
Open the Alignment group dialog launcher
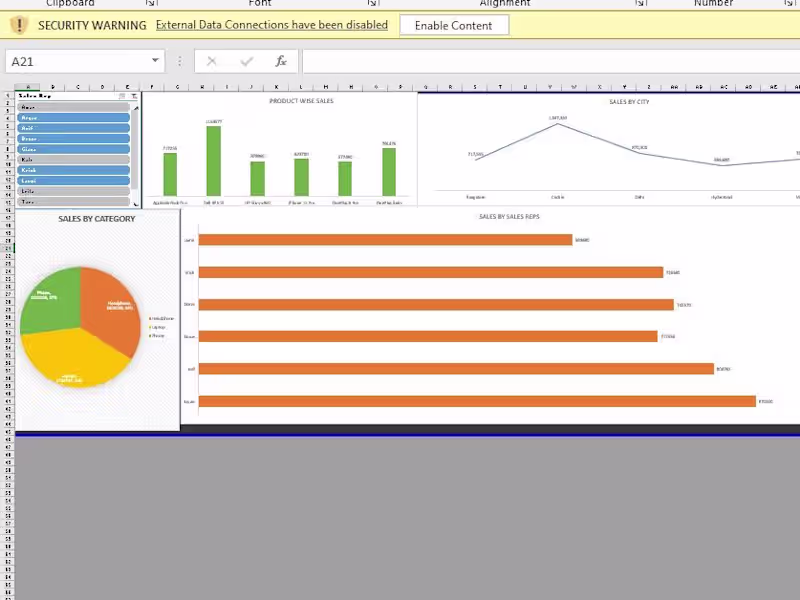[x=641, y=3]
